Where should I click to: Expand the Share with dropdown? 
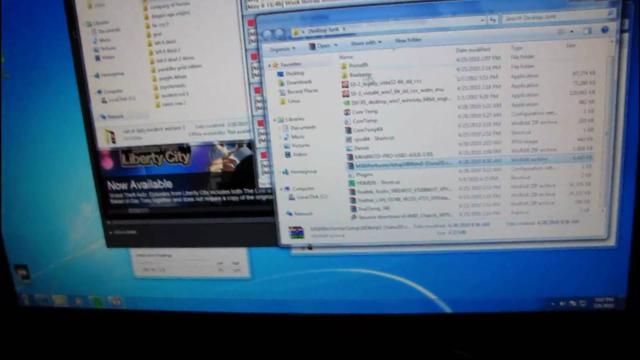pyautogui.click(x=366, y=43)
